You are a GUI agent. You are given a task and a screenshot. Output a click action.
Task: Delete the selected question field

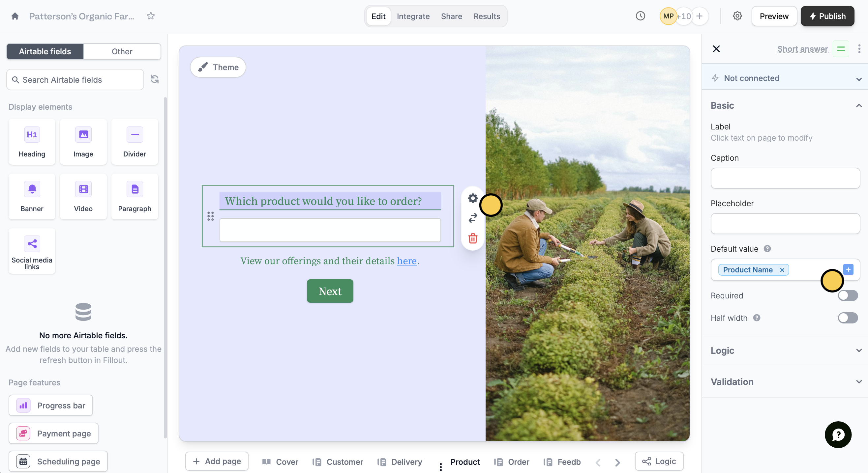pyautogui.click(x=473, y=238)
